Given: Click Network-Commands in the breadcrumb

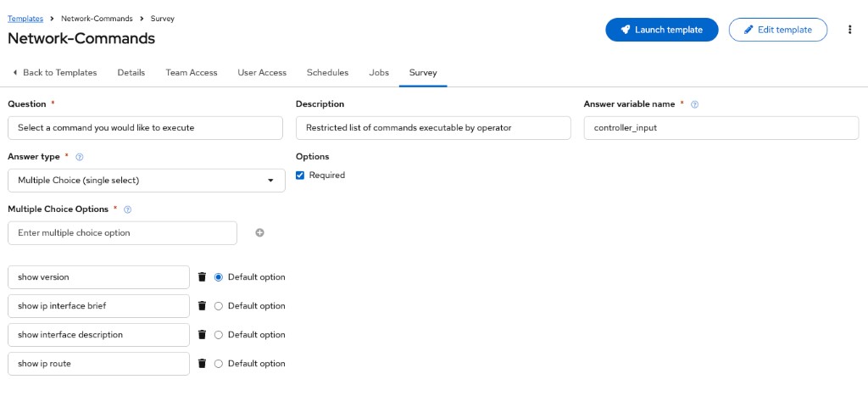Looking at the screenshot, I should point(97,19).
